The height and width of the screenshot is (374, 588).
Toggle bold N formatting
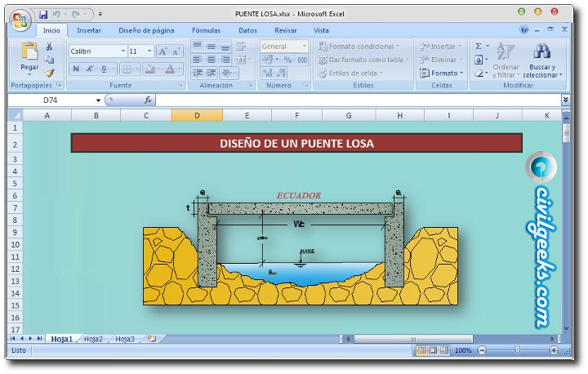75,69
